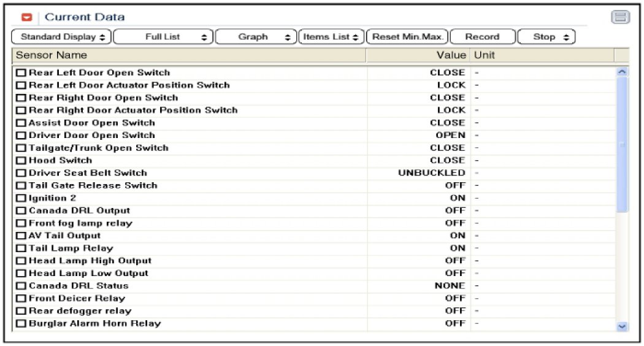
Task: Click the Value column header
Action: pyautogui.click(x=418, y=55)
